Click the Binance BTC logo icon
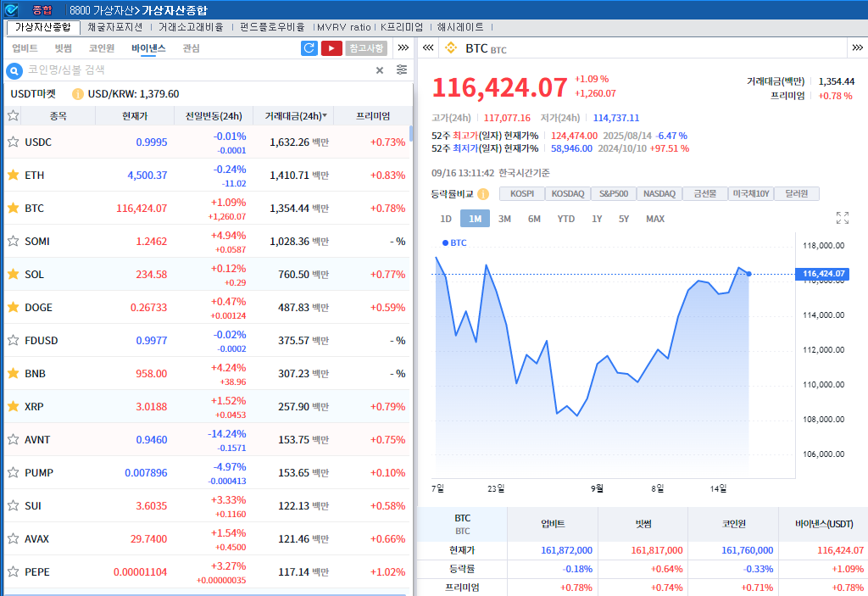The image size is (868, 596). coord(450,48)
